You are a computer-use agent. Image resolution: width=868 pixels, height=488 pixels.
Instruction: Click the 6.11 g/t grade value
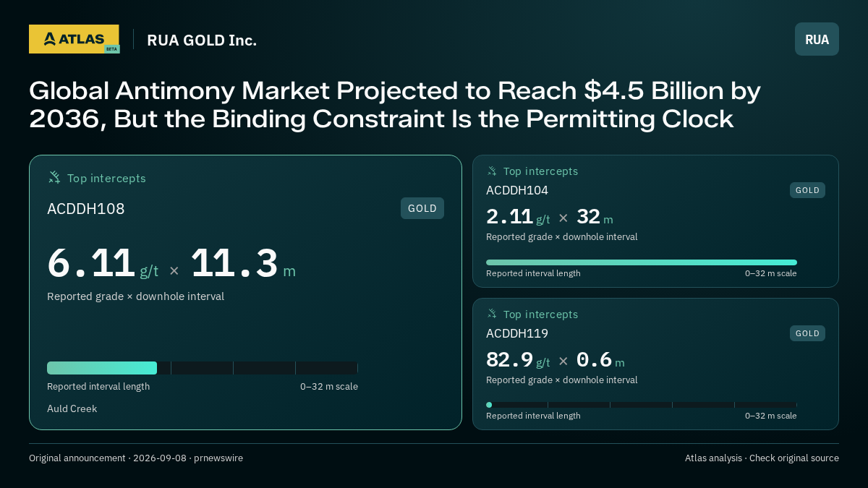(103, 263)
